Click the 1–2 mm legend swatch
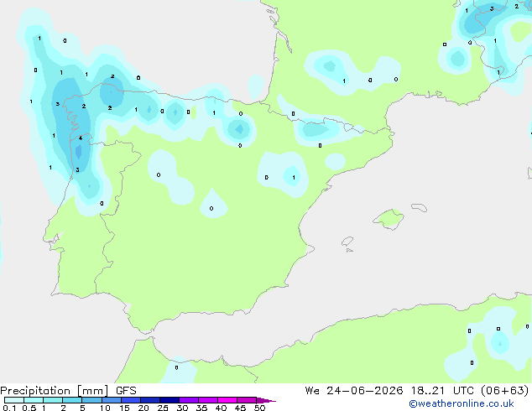 (x=53, y=400)
